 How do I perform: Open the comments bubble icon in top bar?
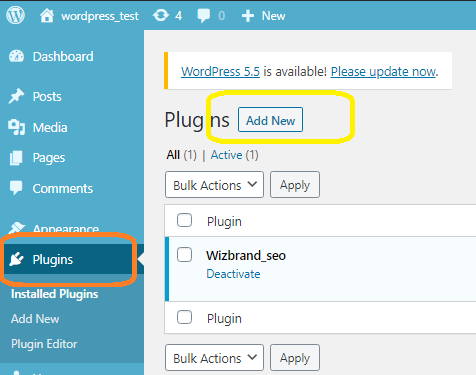203,16
